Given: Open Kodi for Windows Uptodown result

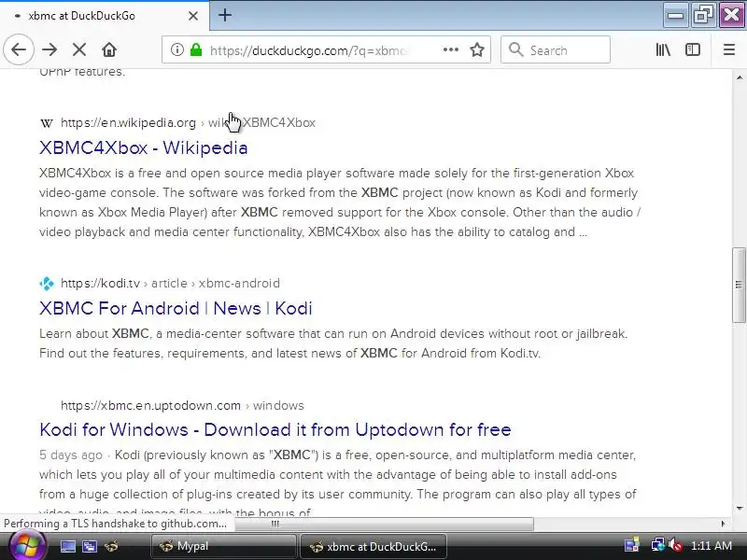Looking at the screenshot, I should tap(275, 429).
